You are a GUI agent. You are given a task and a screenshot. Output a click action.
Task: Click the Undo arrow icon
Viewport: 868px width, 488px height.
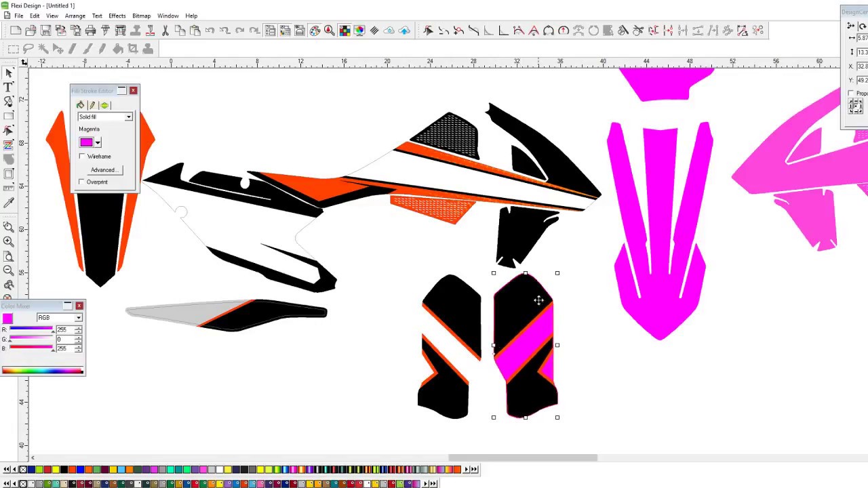point(210,30)
